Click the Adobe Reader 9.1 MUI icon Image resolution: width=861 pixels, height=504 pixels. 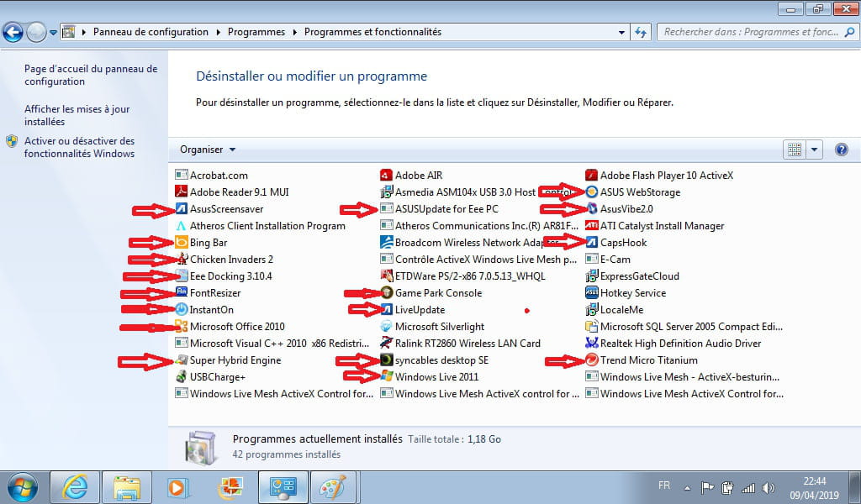tap(182, 192)
